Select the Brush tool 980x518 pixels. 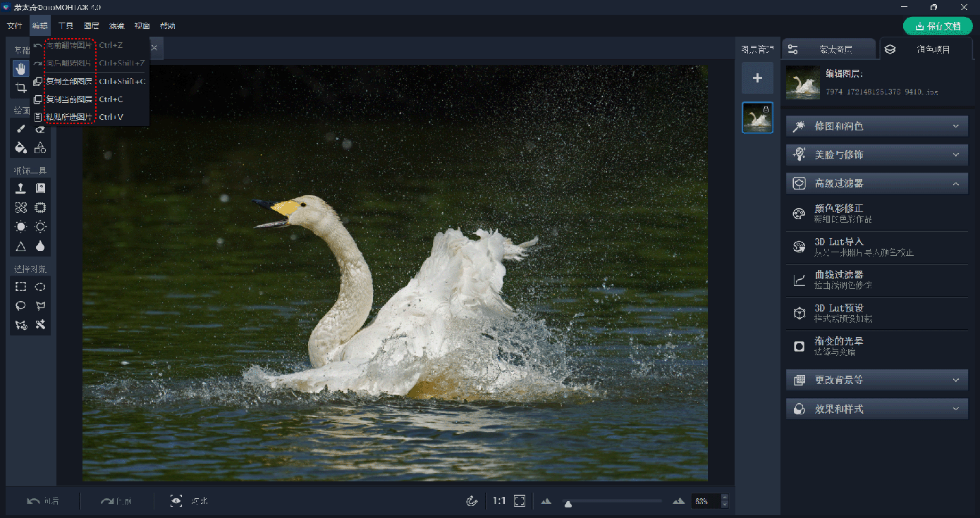pyautogui.click(x=21, y=129)
